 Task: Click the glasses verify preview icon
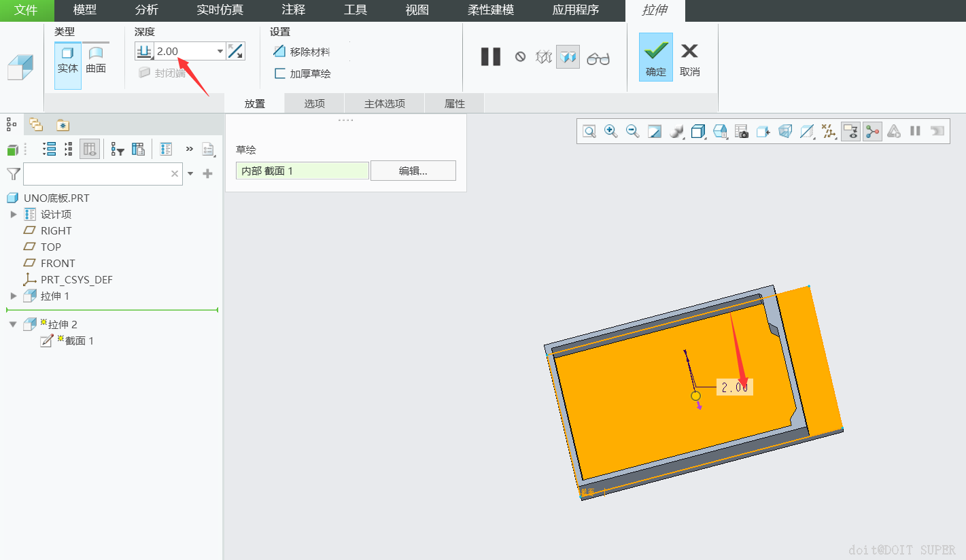click(x=598, y=58)
